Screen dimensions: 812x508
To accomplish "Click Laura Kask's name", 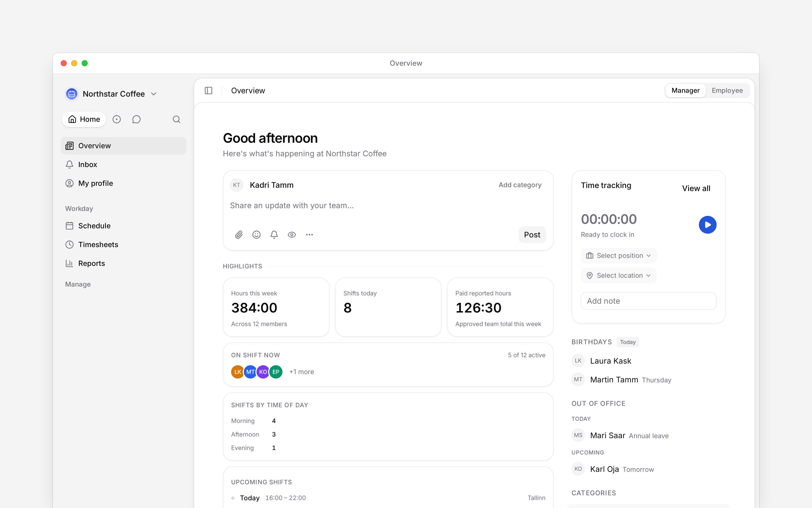I will [610, 361].
